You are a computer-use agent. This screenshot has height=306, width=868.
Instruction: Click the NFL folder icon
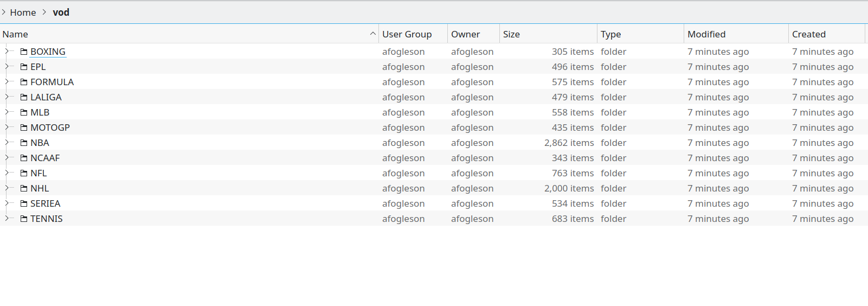24,173
